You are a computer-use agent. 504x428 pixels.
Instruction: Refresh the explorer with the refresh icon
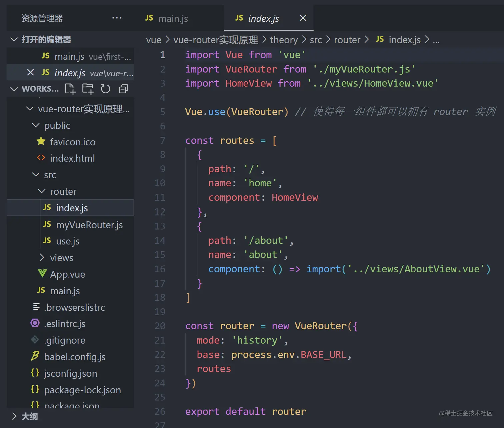pyautogui.click(x=106, y=89)
